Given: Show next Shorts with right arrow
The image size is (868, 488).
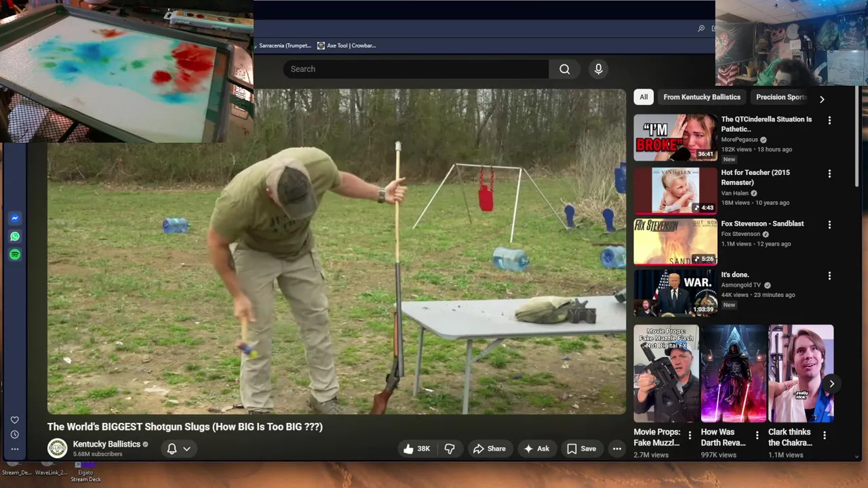Looking at the screenshot, I should coord(831,384).
